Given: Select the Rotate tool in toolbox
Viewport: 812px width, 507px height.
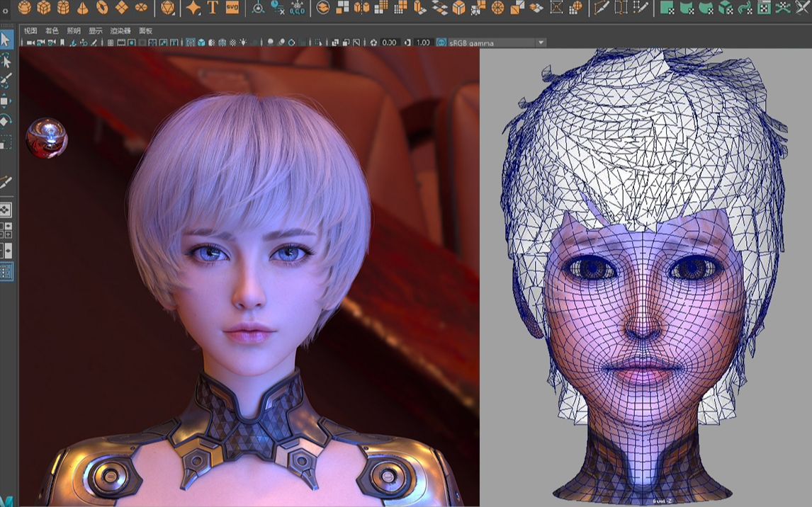Looking at the screenshot, I should point(6,120).
